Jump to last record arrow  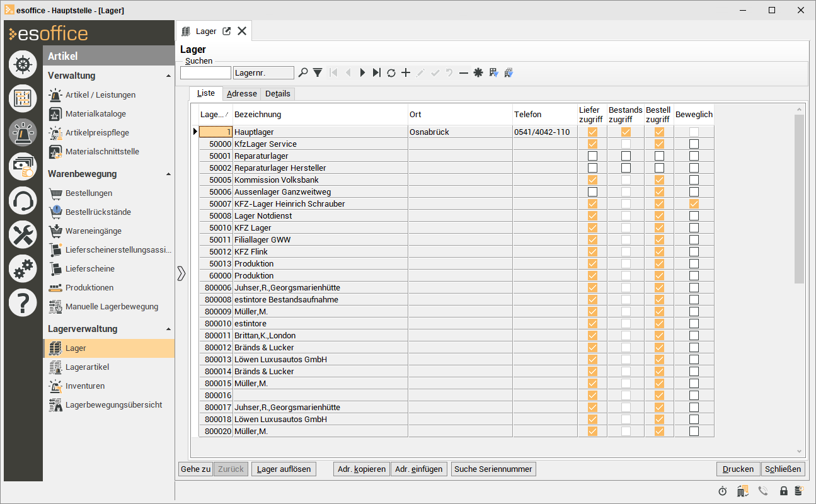pyautogui.click(x=376, y=73)
